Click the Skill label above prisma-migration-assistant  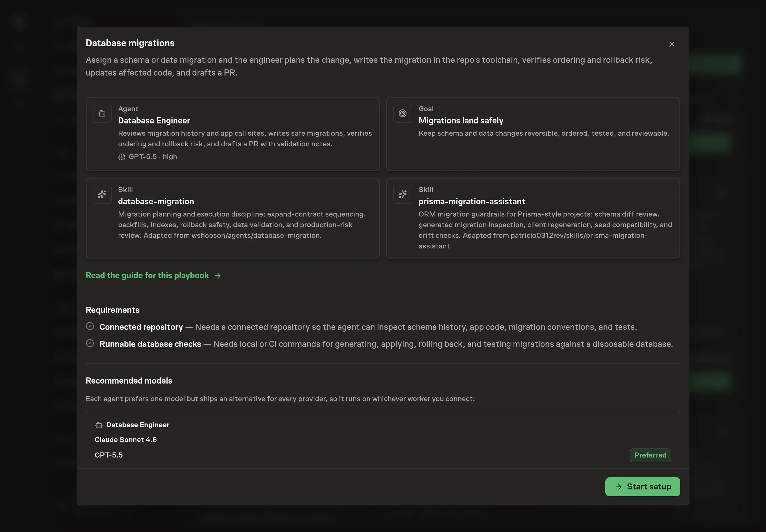pos(426,190)
